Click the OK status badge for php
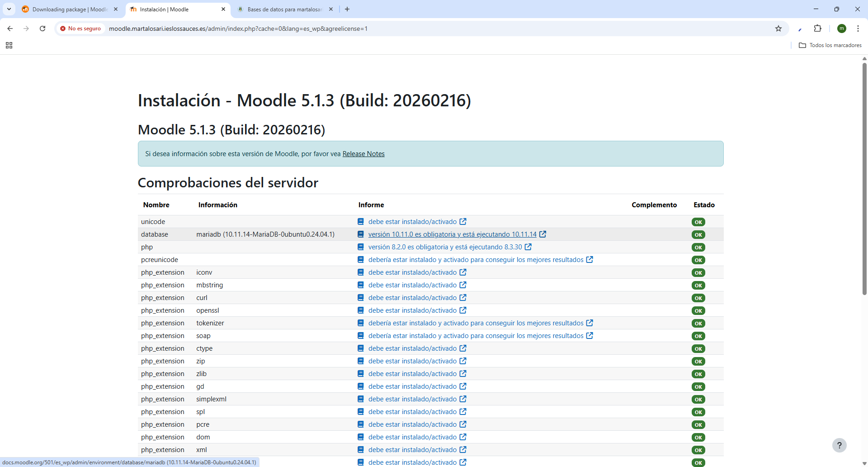Viewport: 868px width, 467px height. [x=698, y=248]
